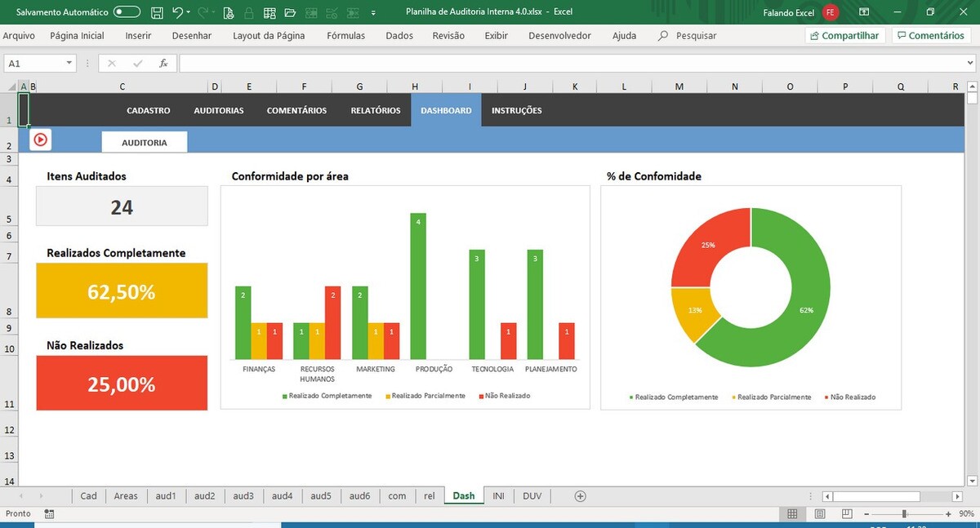
Task: Click the Compartilhar button
Action: click(x=844, y=36)
